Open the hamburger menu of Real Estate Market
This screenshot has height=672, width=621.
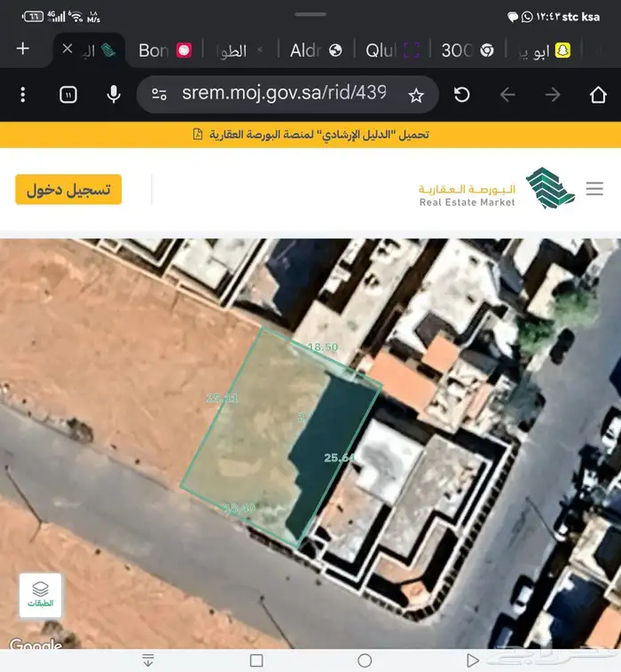[x=594, y=189]
